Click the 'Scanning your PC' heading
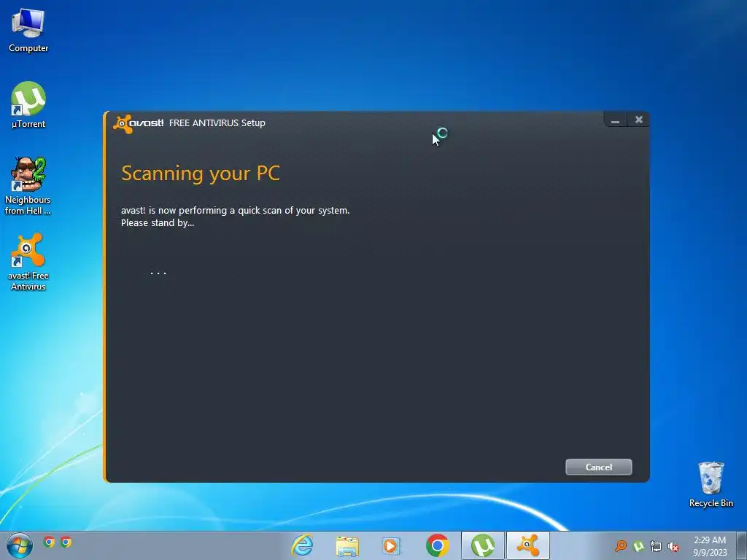This screenshot has width=747, height=560. [x=201, y=174]
